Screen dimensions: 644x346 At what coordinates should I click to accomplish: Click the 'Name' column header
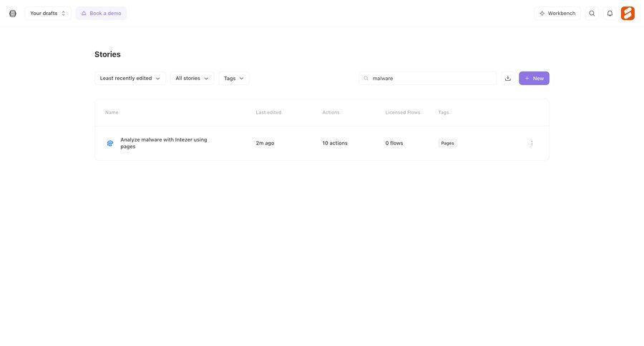(x=112, y=112)
